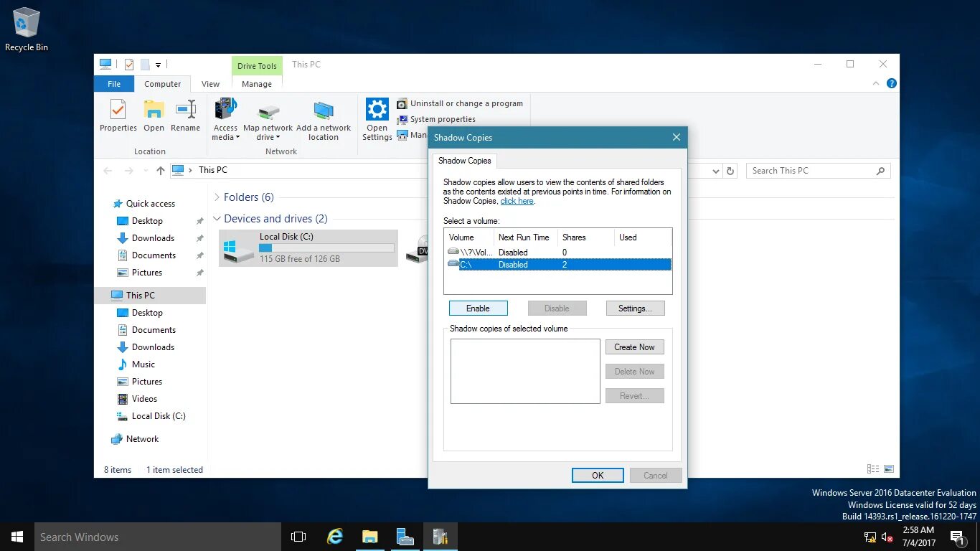This screenshot has height=551, width=980.
Task: Open Settings... in Shadow Copies dialog
Action: [x=635, y=308]
